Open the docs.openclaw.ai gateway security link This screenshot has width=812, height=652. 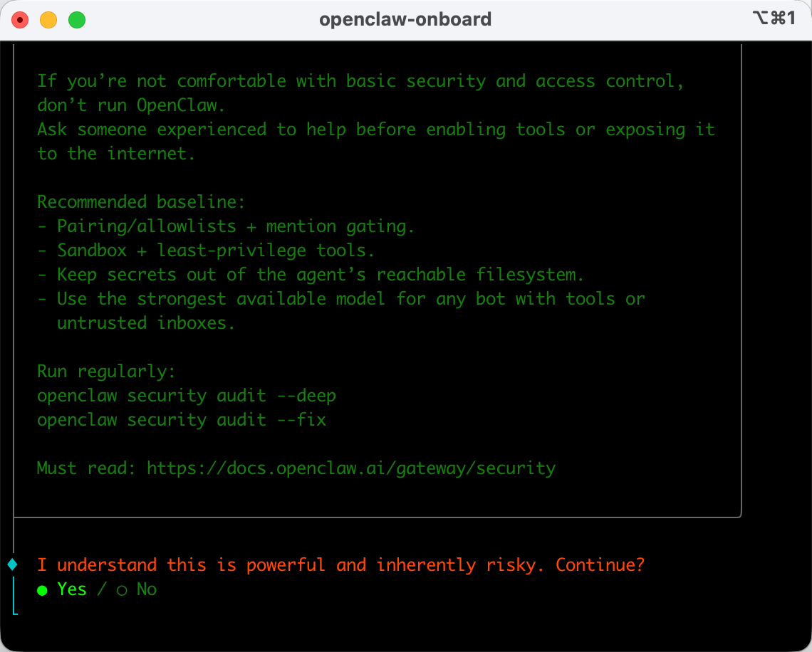click(x=350, y=468)
